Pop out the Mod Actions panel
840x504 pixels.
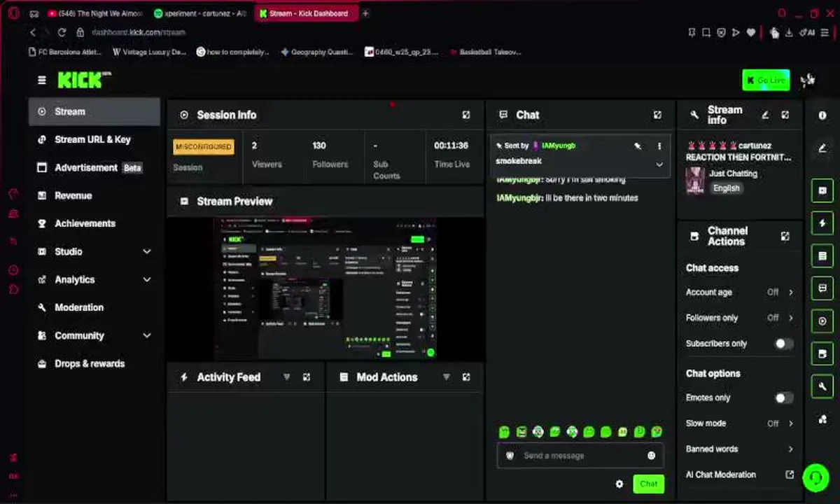466,377
